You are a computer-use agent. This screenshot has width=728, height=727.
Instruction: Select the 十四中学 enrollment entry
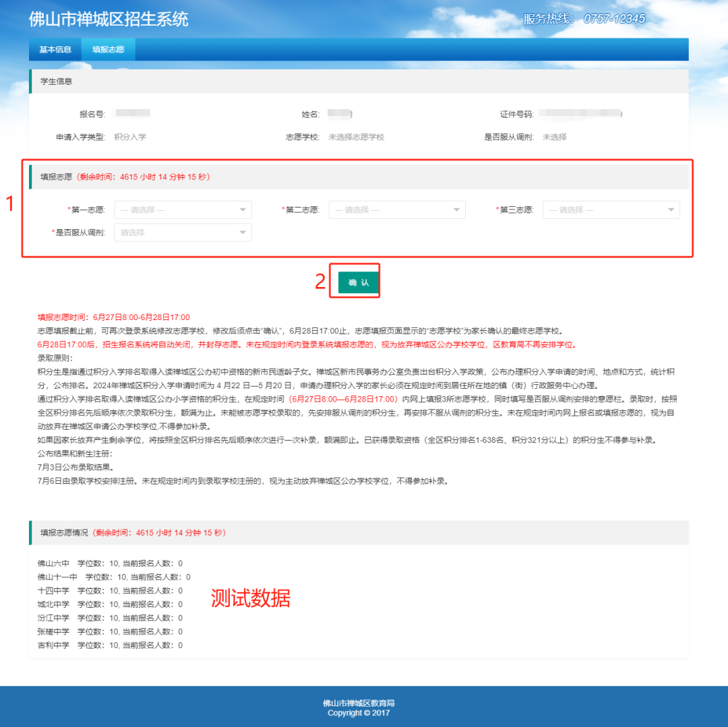click(110, 590)
